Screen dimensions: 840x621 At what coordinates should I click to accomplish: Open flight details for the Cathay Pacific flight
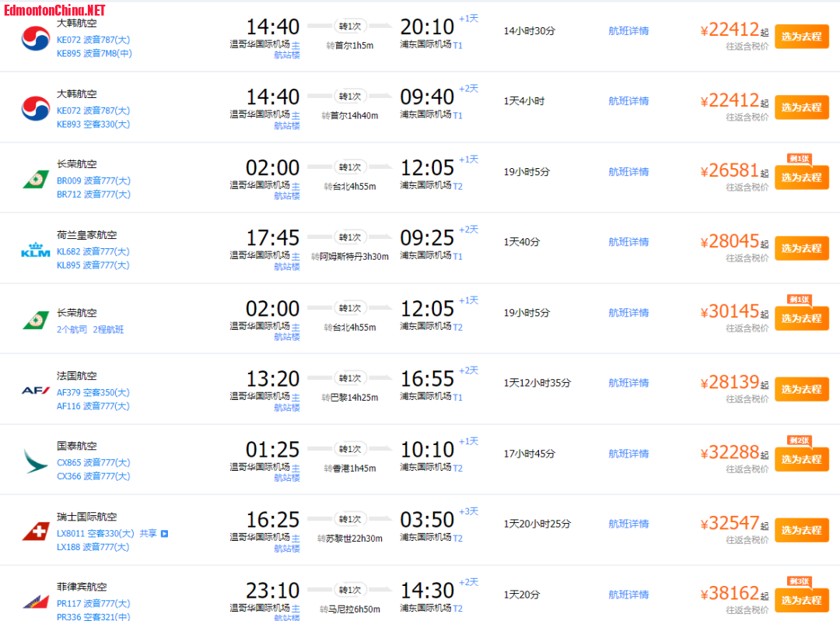pos(628,454)
